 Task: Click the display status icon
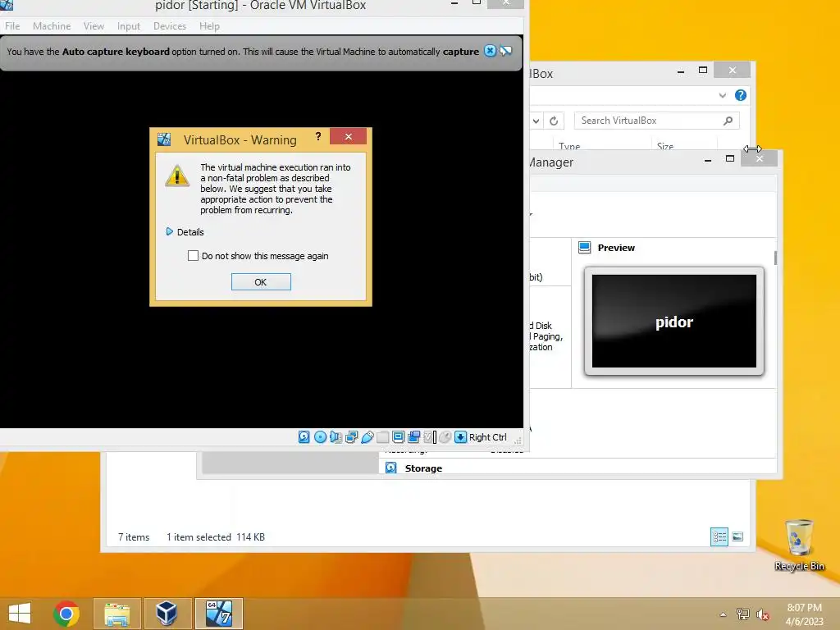[398, 437]
